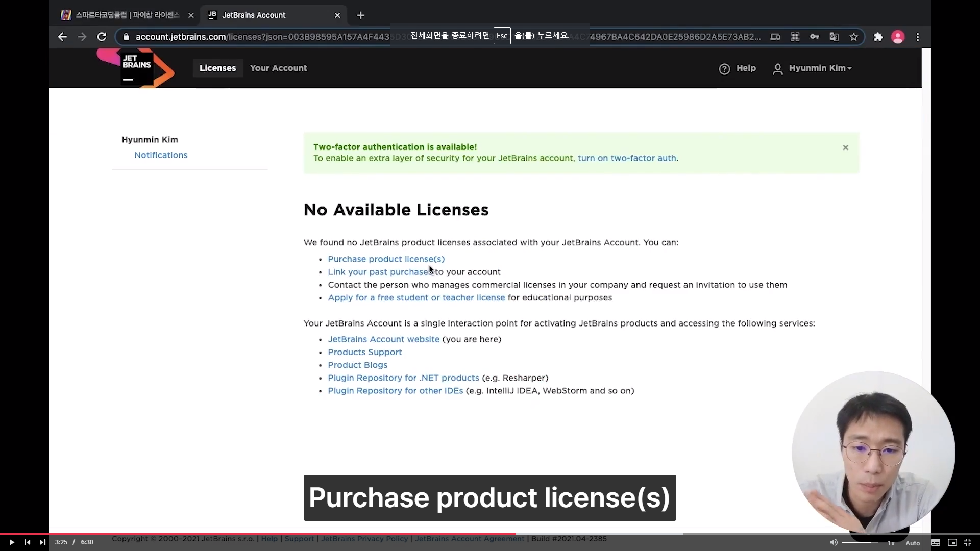This screenshot has height=551, width=980.
Task: Click the Hyunmin Kim sidebar name
Action: coord(150,140)
